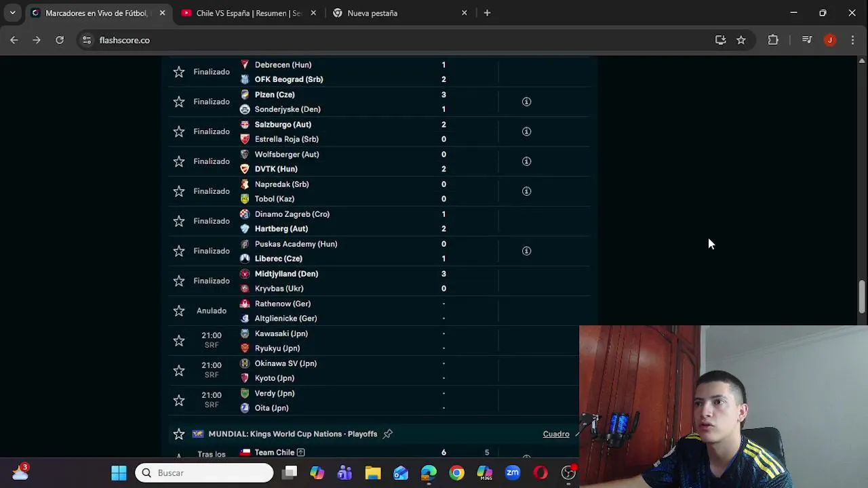Open Microsoft Teams from the taskbar

click(345, 472)
